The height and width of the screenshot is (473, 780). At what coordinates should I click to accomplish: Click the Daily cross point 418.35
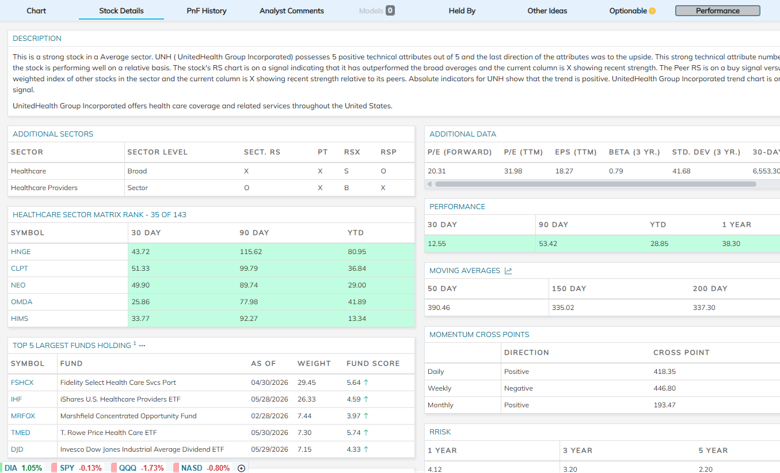pos(665,372)
